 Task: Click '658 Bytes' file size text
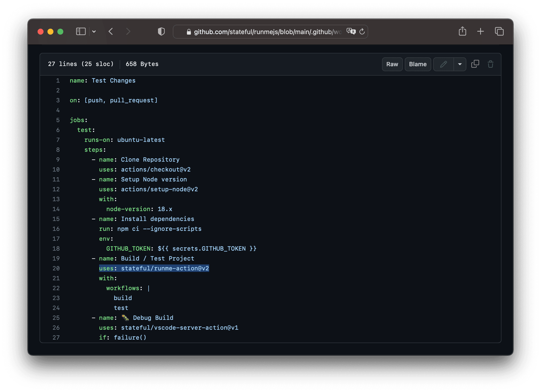[x=142, y=64]
